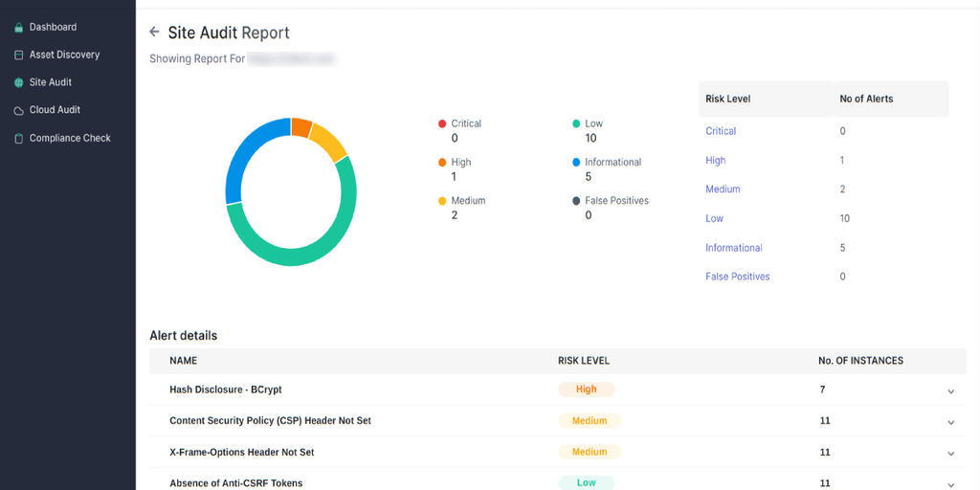Open the Informational risk level link
This screenshot has height=490, width=980.
pyautogui.click(x=734, y=248)
